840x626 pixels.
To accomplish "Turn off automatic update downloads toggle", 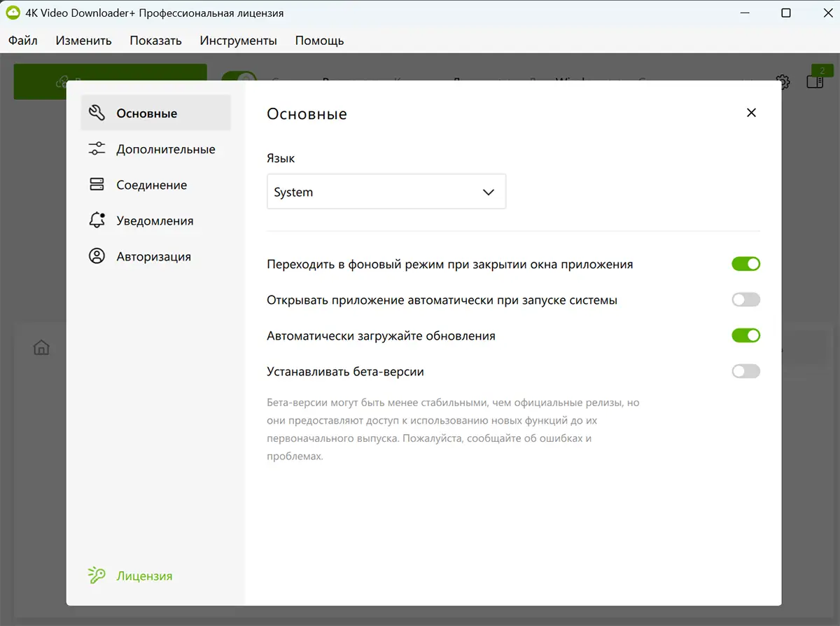I will click(x=745, y=335).
